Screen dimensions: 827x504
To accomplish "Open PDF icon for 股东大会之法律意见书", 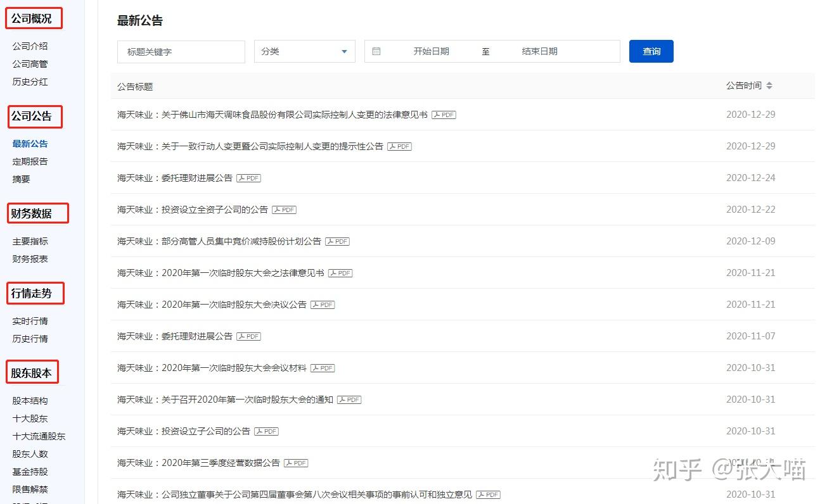I will [340, 273].
